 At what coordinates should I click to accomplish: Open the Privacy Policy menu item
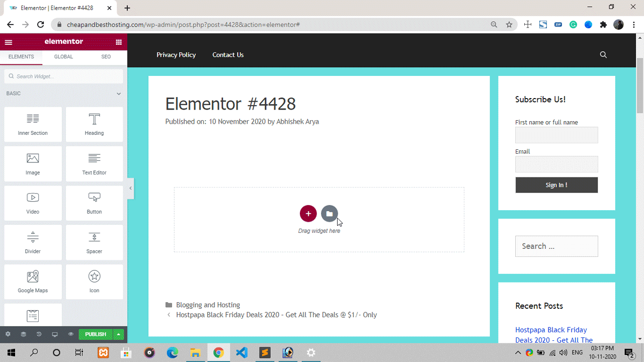[176, 55]
